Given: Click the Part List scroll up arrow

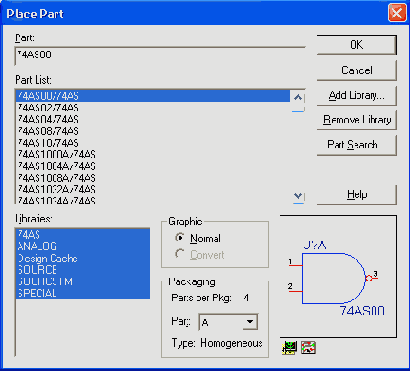Looking at the screenshot, I should (298, 98).
